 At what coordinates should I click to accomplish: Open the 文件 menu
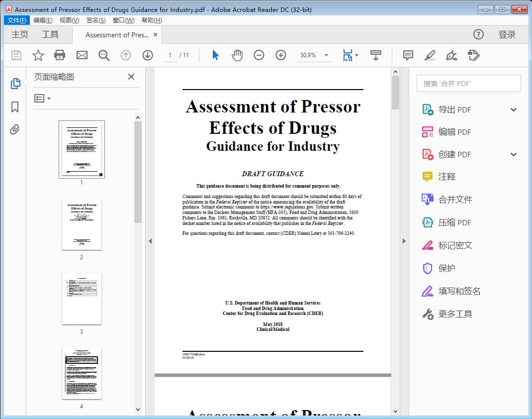16,20
